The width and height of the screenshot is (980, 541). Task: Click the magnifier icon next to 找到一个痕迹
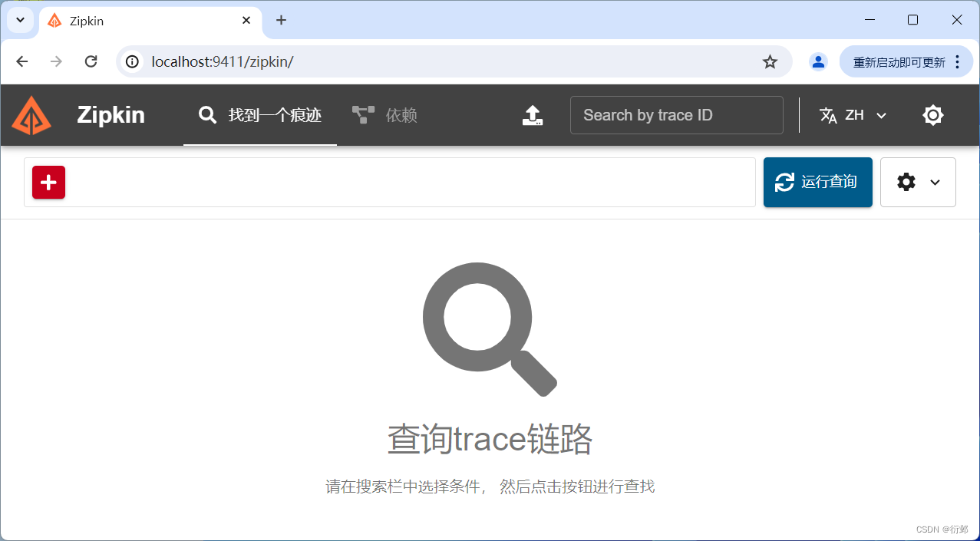207,114
